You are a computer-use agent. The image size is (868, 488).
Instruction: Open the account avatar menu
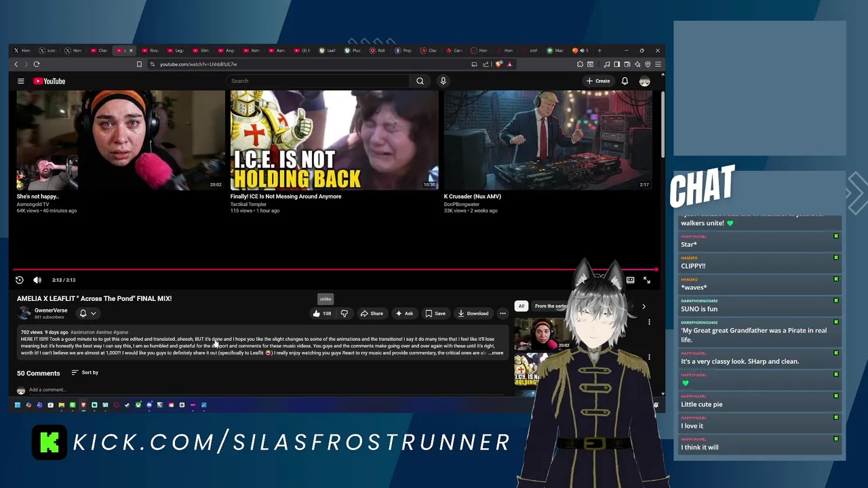tap(644, 81)
